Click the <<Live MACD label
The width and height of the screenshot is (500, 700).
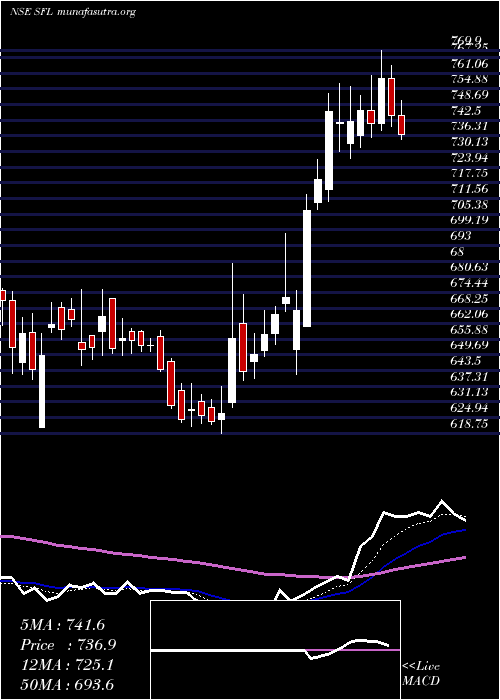click(x=421, y=674)
